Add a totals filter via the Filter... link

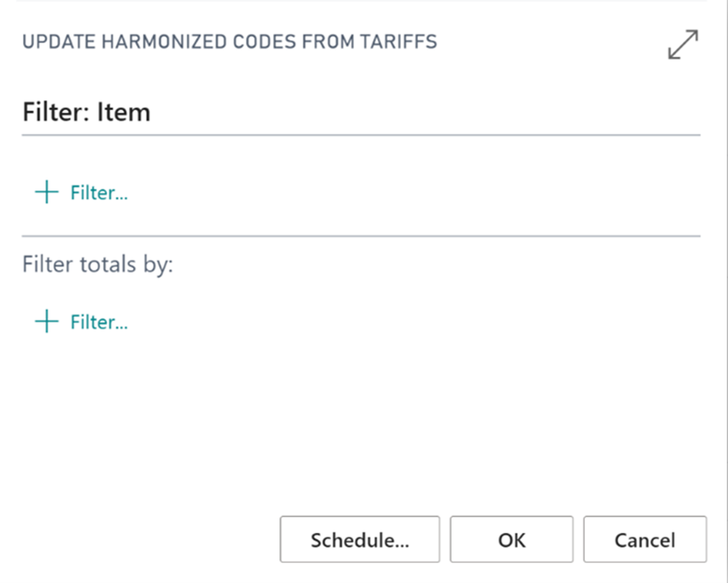pos(82,322)
